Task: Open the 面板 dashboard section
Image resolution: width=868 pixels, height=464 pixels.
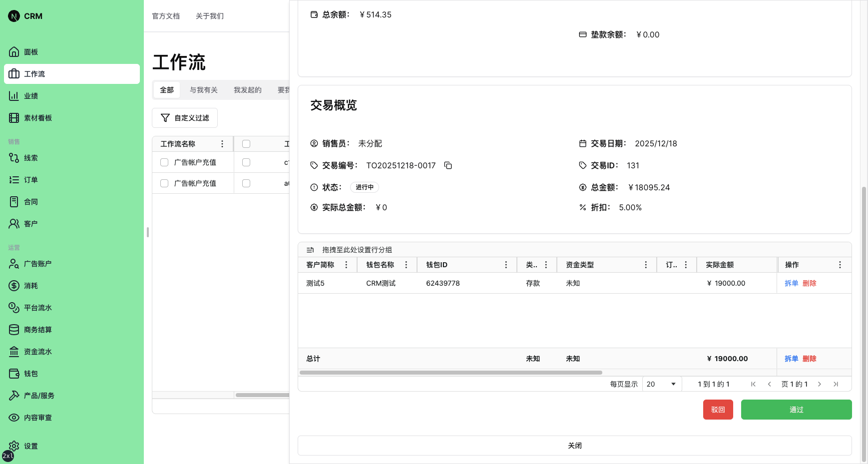Action: pos(30,51)
